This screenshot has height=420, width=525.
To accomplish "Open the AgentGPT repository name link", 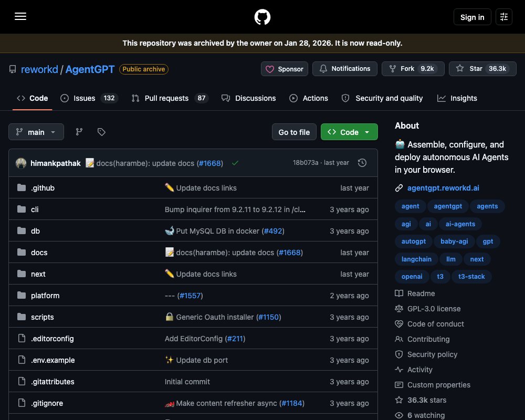I will (x=90, y=69).
